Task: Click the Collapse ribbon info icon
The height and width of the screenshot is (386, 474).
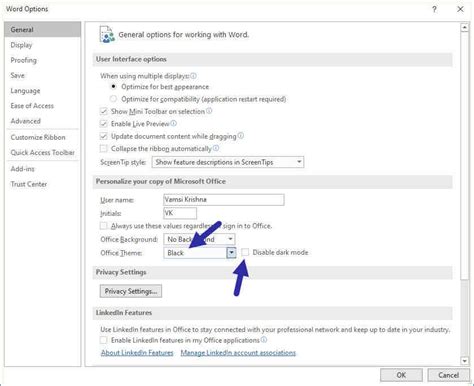Action: pyautogui.click(x=216, y=148)
